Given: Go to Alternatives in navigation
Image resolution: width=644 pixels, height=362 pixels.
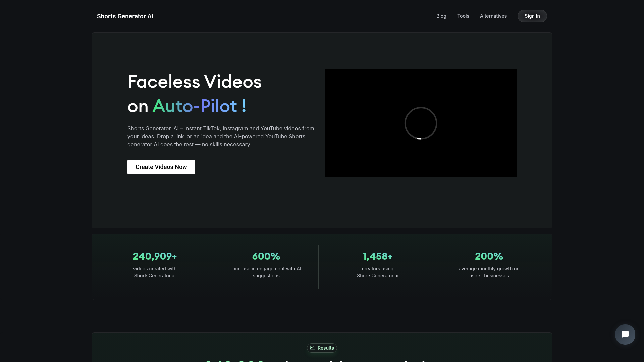Looking at the screenshot, I should pos(493,16).
